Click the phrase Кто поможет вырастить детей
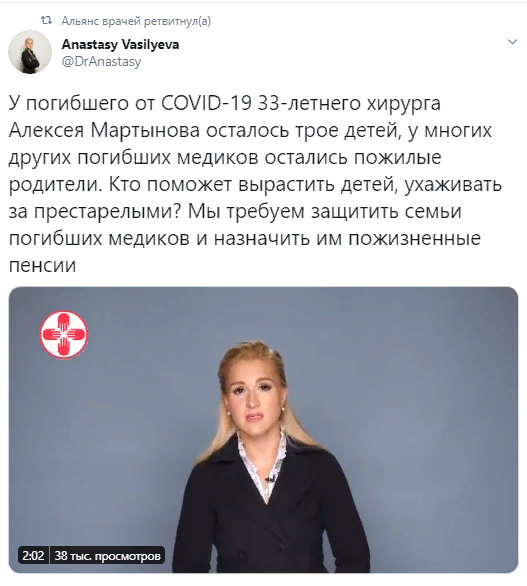 (252, 185)
